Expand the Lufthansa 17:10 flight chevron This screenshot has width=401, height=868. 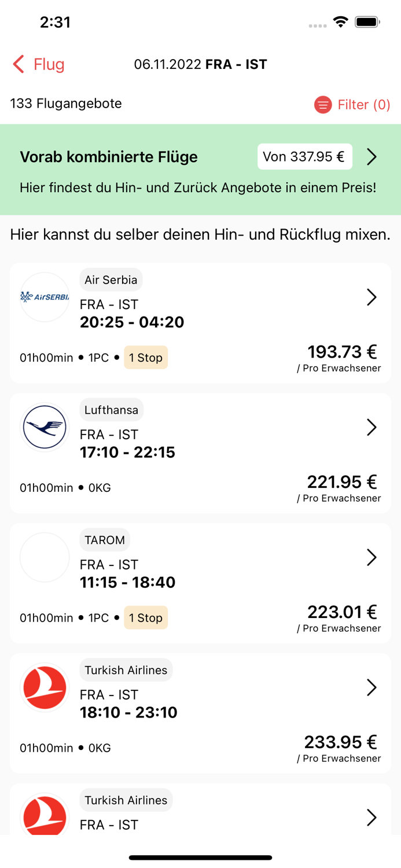click(x=371, y=428)
